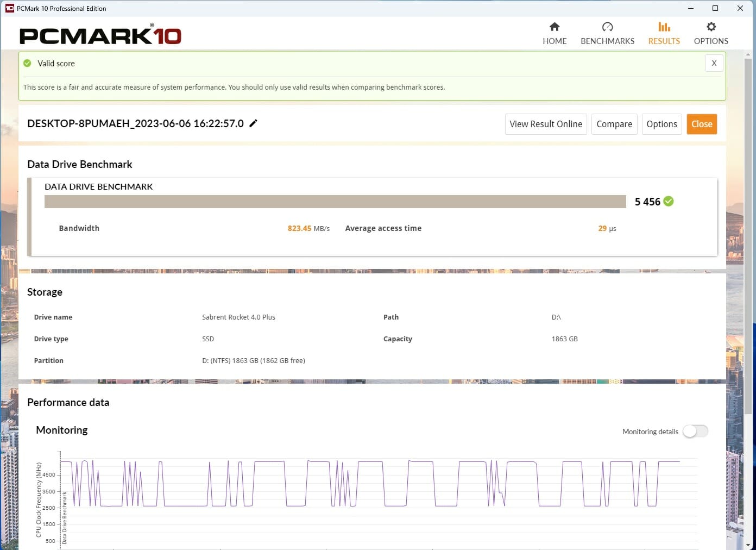Click the Storage section heading

pos(45,292)
